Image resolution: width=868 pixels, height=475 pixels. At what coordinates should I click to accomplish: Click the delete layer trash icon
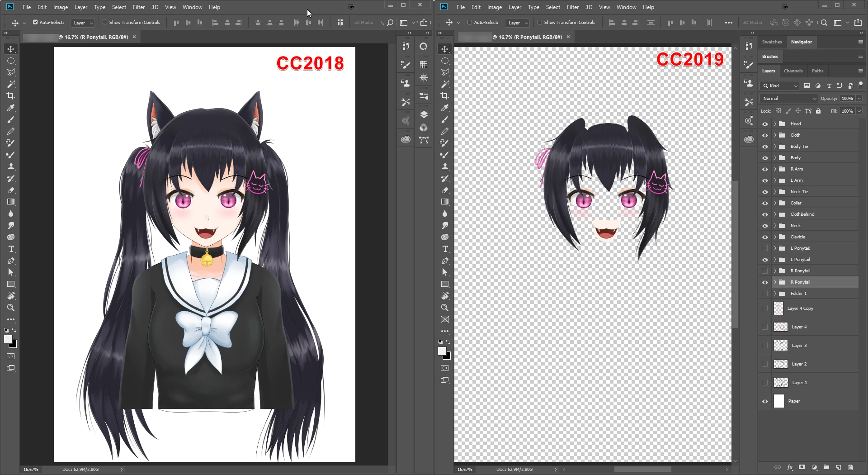tap(850, 467)
